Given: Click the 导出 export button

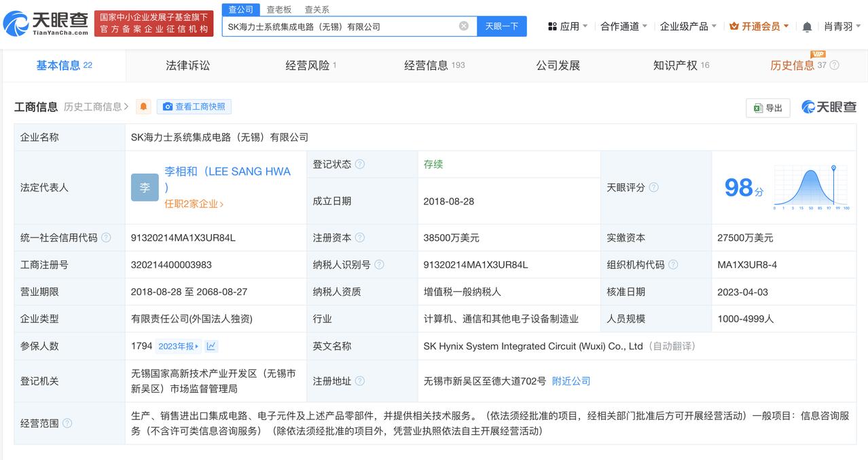Looking at the screenshot, I should point(768,108).
